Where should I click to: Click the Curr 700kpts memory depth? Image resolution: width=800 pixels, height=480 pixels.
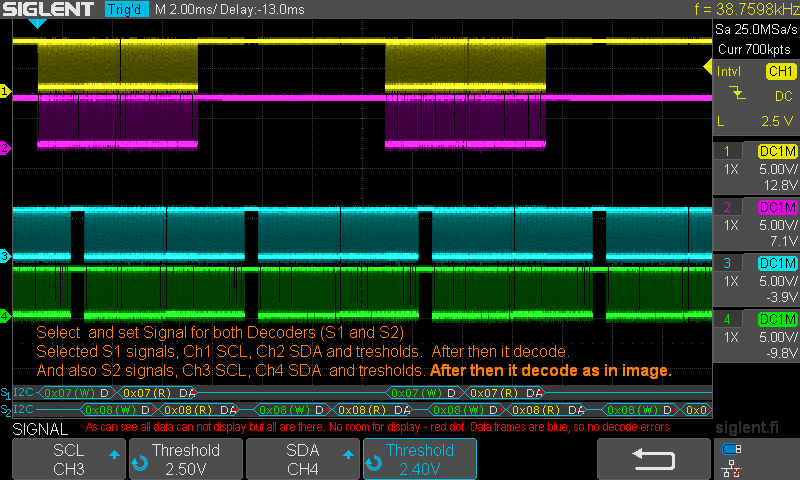click(754, 49)
